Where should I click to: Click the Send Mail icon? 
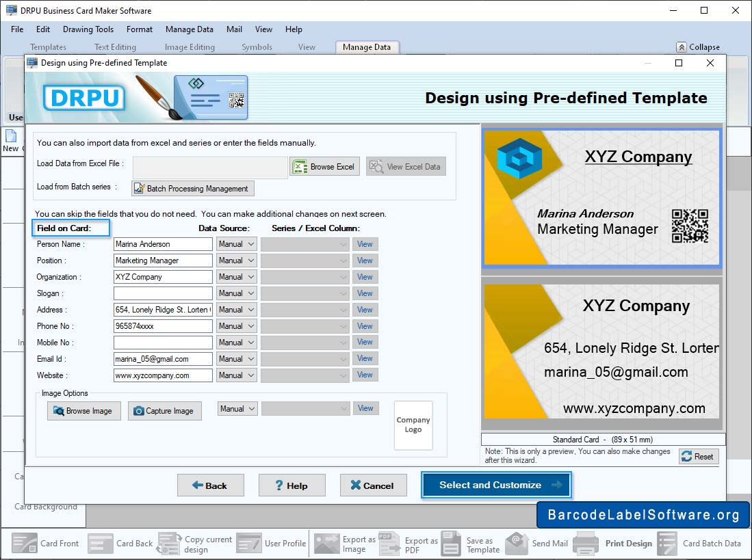tap(517, 543)
